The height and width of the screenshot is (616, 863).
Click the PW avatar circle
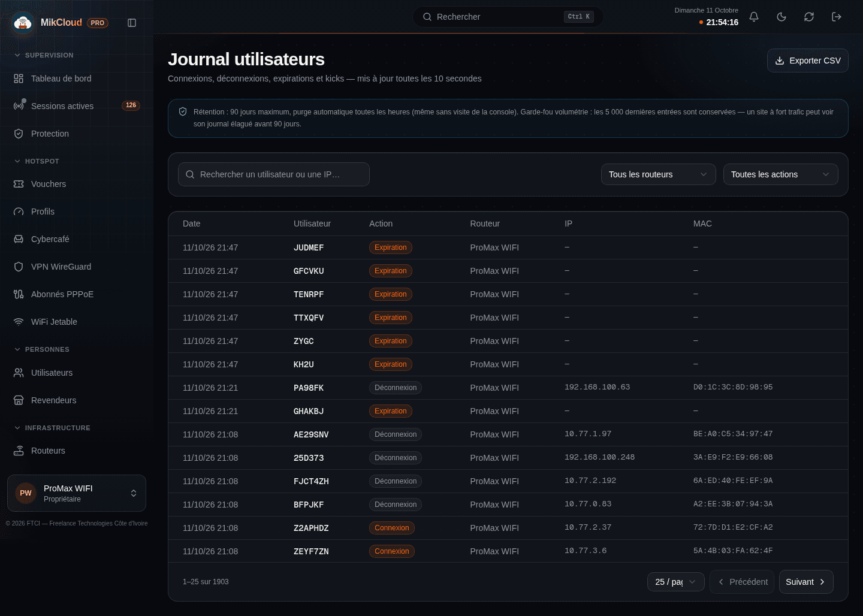(x=26, y=493)
